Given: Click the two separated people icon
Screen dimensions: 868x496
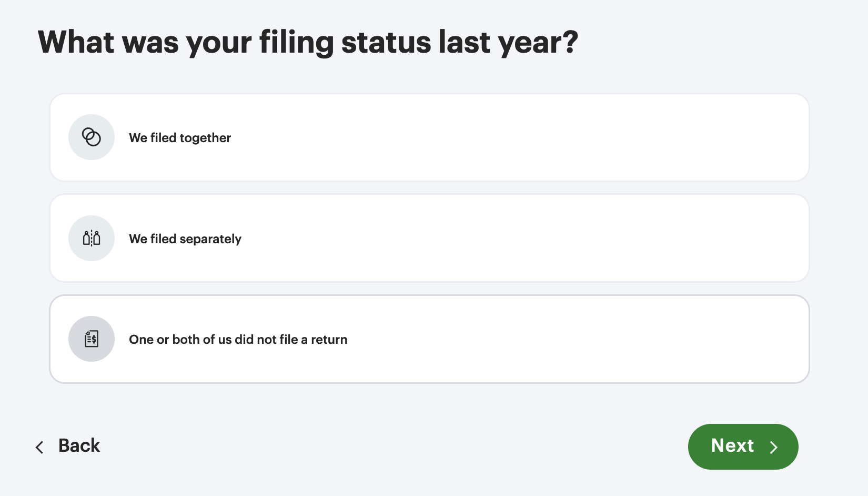Looking at the screenshot, I should [x=92, y=238].
